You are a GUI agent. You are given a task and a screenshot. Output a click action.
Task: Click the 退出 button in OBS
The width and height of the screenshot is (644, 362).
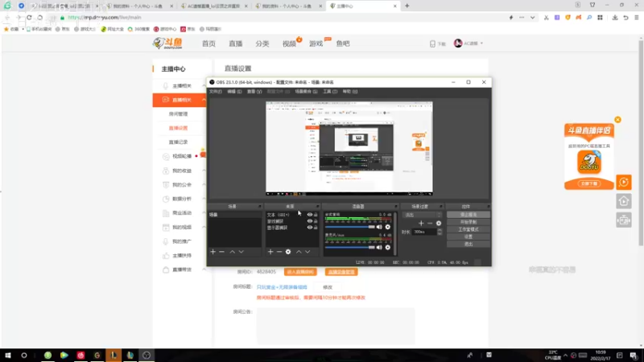click(x=469, y=245)
